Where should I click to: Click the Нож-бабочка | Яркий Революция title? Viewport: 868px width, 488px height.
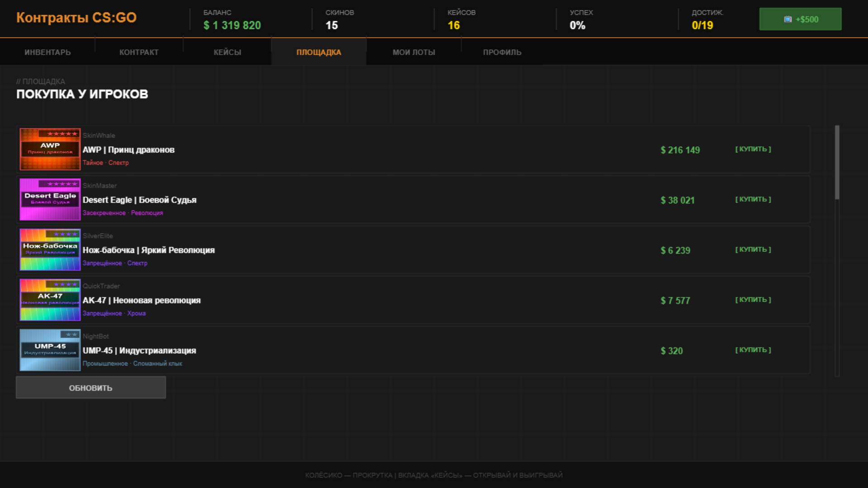[x=149, y=250]
